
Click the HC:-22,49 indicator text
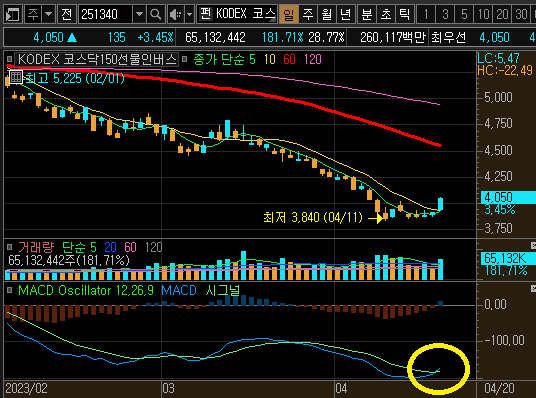click(505, 71)
